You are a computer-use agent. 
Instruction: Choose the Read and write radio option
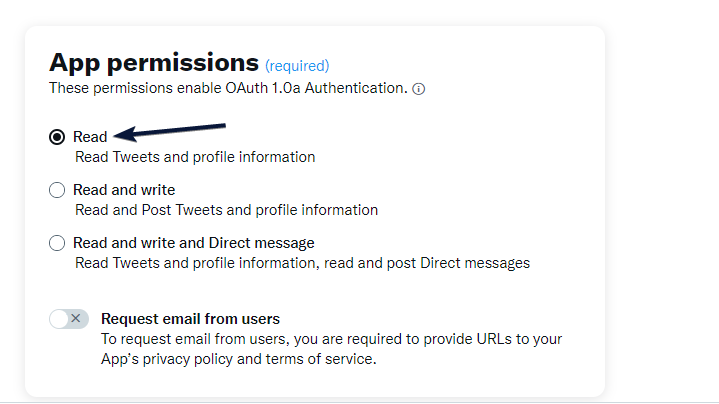click(57, 190)
